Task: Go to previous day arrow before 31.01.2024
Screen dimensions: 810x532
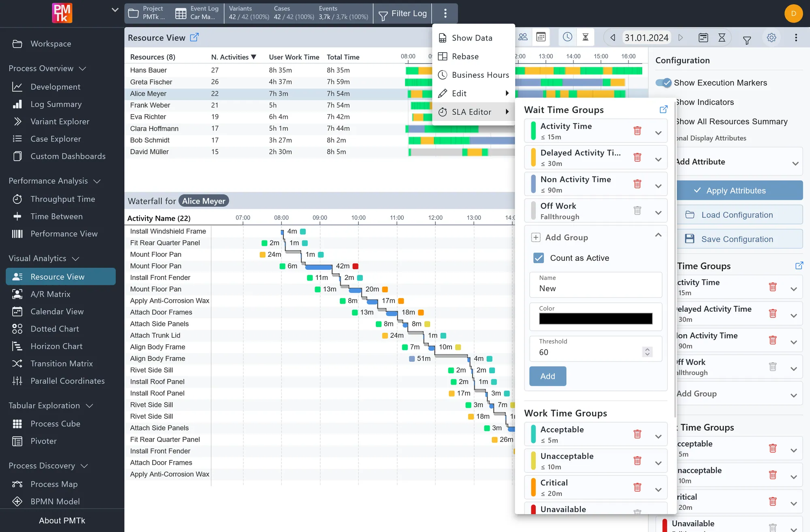Action: pos(613,38)
